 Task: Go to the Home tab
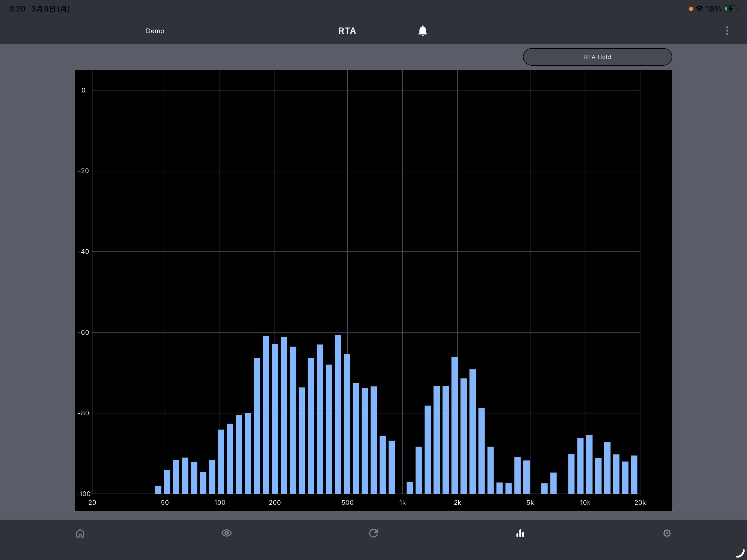[80, 533]
